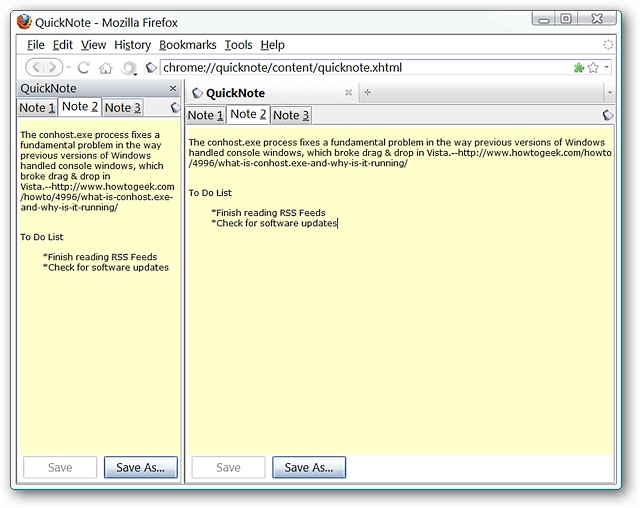Reload the current page

point(84,67)
